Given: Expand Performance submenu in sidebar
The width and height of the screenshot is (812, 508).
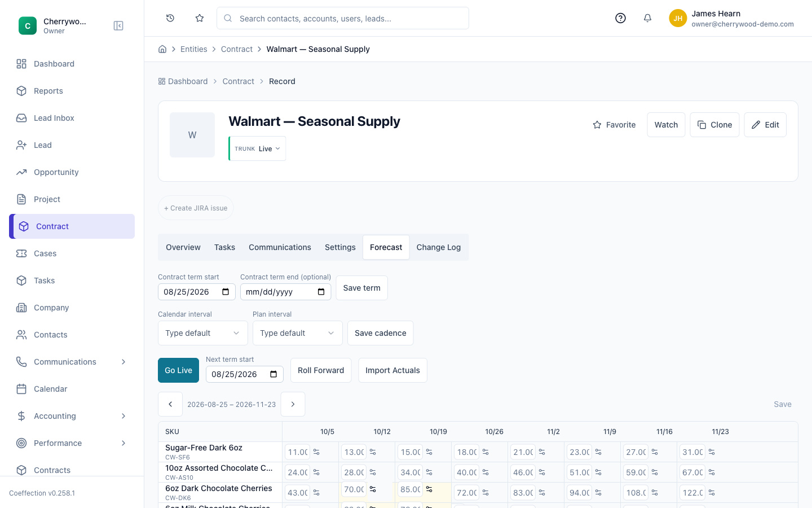Looking at the screenshot, I should 123,443.
